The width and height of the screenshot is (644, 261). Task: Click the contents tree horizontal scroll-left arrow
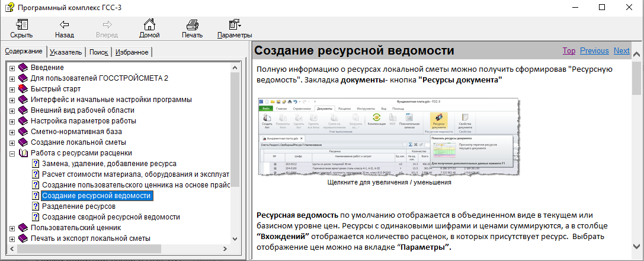(11, 249)
